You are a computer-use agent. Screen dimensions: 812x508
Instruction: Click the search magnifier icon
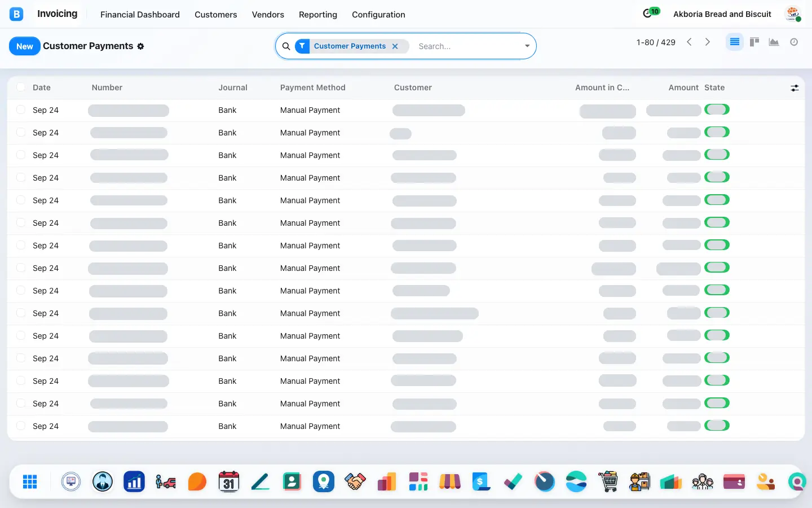286,46
